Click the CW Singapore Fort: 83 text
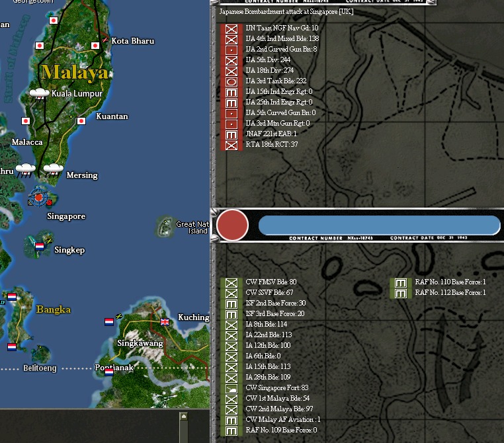This screenshot has width=504, height=443. click(277, 387)
